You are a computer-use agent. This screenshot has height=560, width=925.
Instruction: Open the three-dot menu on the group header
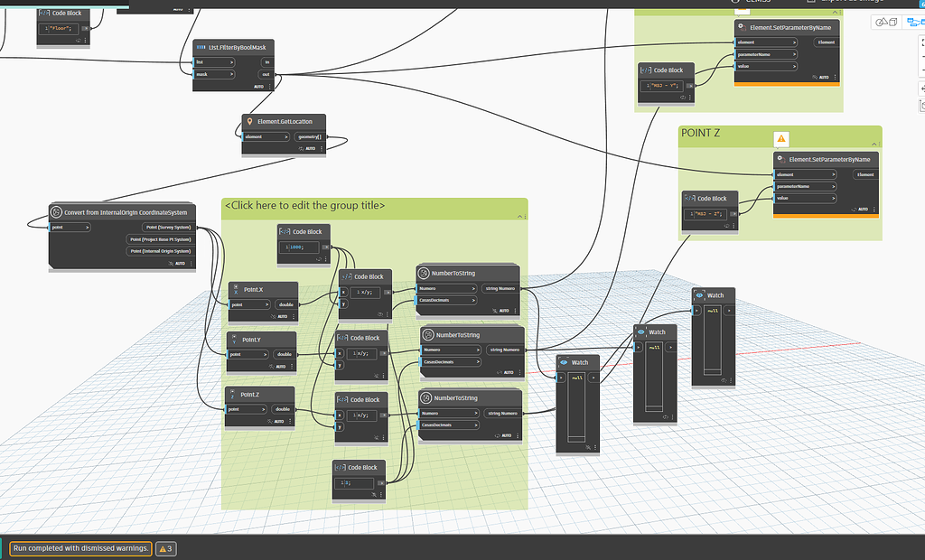525,217
